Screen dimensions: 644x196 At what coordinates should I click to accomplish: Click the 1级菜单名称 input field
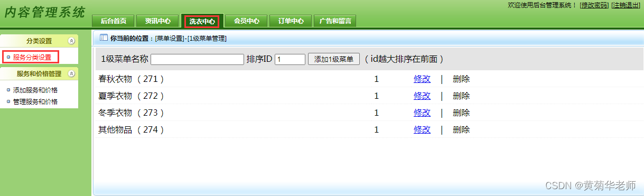point(197,59)
